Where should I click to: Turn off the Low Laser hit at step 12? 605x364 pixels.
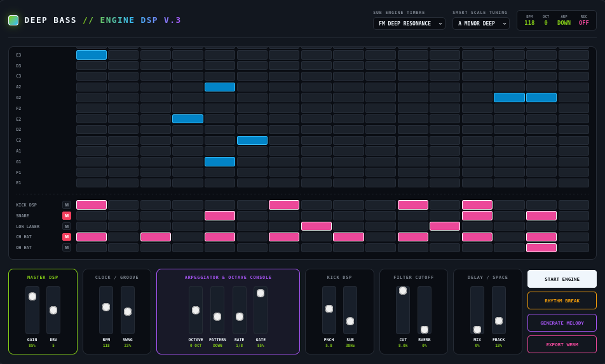(x=445, y=226)
